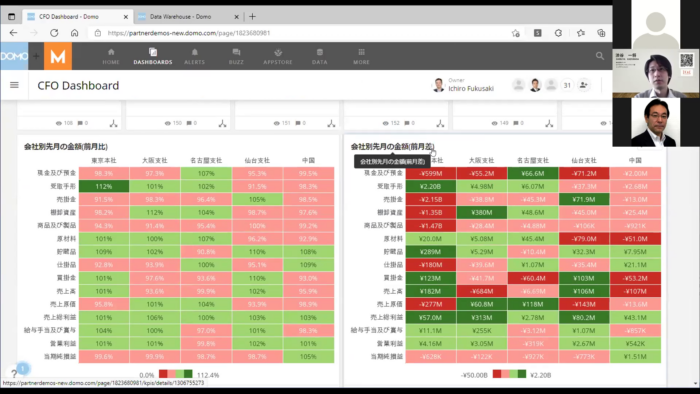The height and width of the screenshot is (394, 700).
Task: Click the -¥684M heatmap cell
Action: point(482,291)
